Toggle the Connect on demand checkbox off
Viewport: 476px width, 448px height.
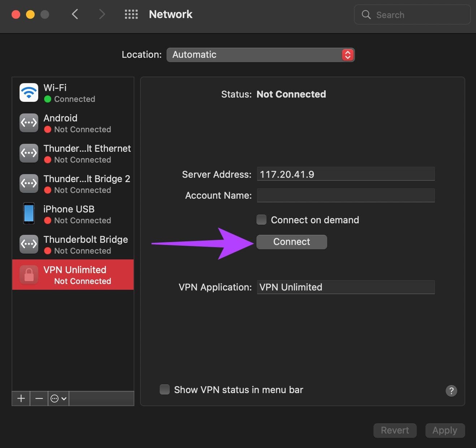tap(261, 219)
